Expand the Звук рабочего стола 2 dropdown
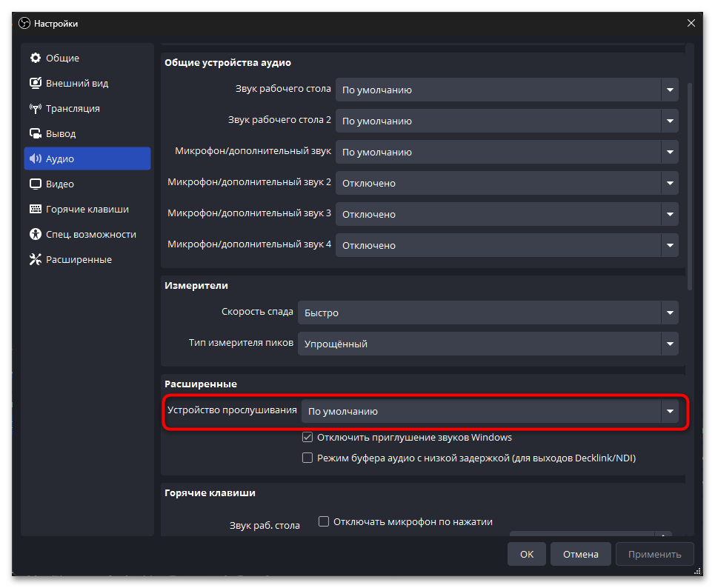 point(507,121)
